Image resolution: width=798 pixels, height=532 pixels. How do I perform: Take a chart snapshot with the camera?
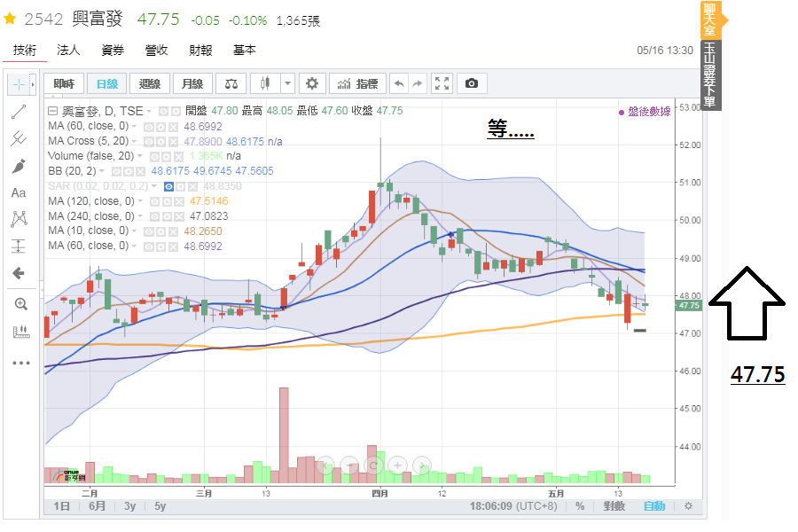point(472,83)
